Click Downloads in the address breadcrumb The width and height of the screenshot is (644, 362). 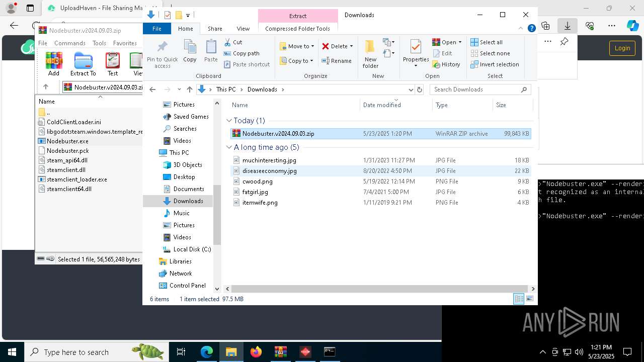pos(262,89)
